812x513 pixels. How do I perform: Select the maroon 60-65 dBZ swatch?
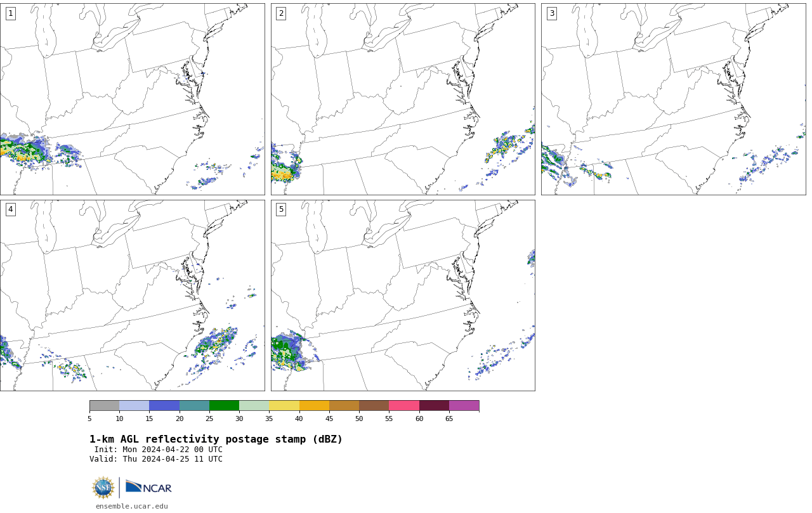tap(434, 406)
